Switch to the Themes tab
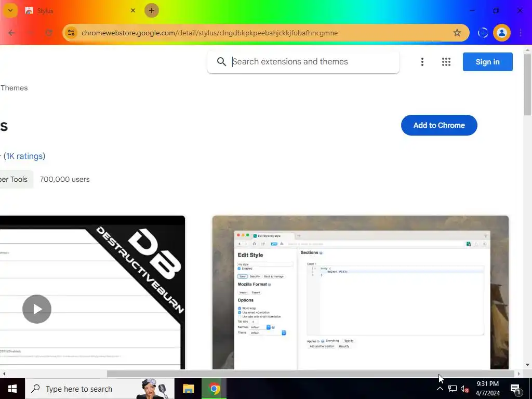Image resolution: width=532 pixels, height=399 pixels. [14, 88]
